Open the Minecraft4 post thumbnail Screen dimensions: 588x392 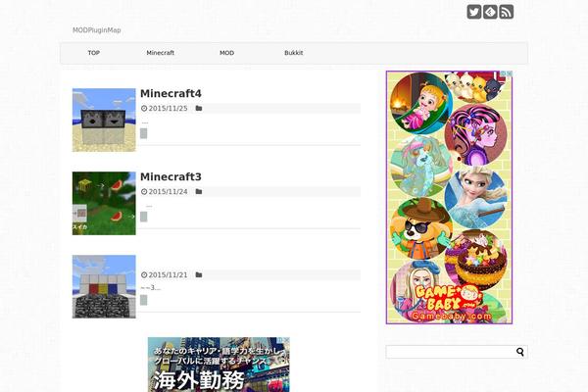[104, 120]
